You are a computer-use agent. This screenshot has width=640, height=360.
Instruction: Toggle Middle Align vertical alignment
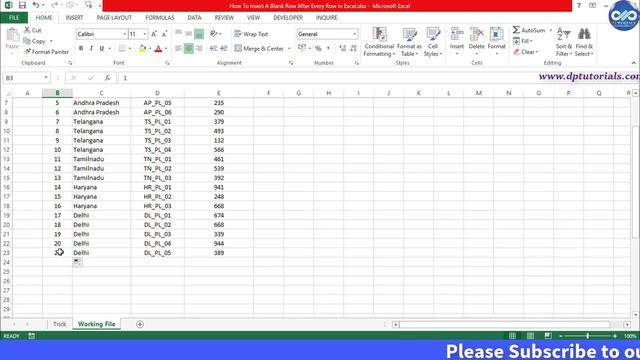pos(189,34)
